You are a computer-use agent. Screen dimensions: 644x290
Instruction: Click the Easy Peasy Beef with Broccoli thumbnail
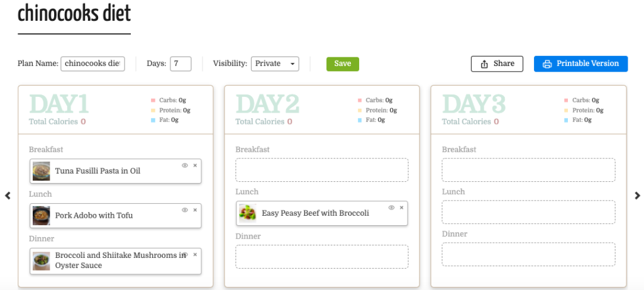[x=248, y=213]
